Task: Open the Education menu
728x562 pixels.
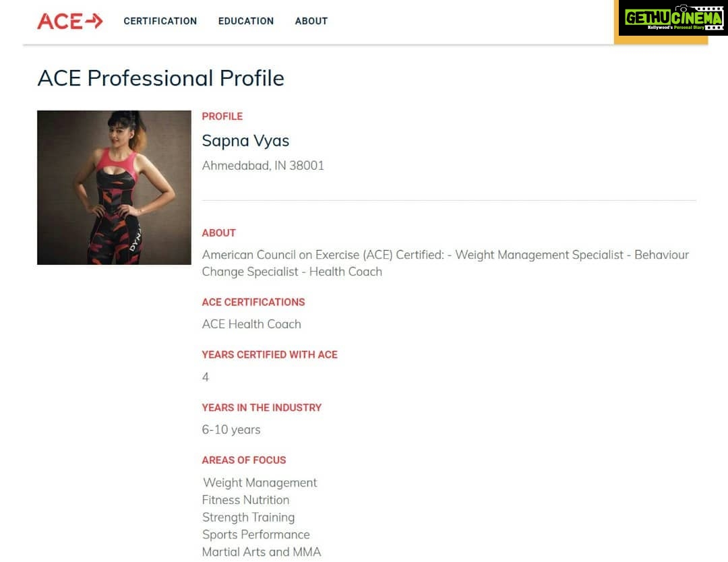Action: 246,21
